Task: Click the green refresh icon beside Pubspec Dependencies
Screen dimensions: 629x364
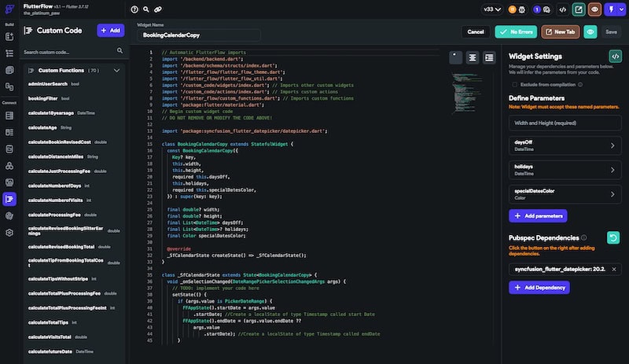Action: [613, 237]
